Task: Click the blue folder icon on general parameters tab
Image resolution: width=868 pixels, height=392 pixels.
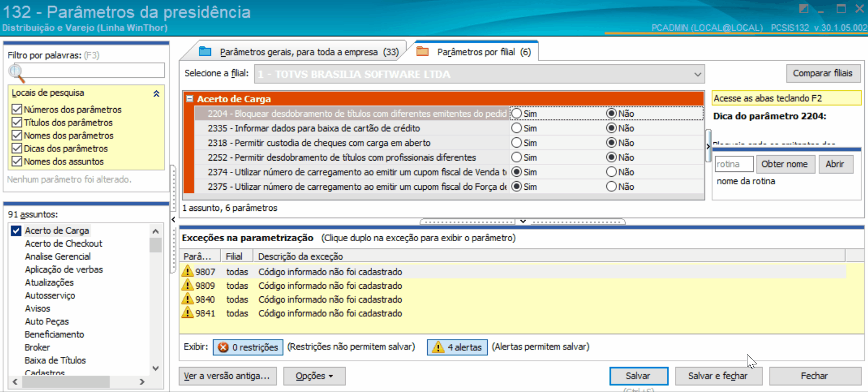Action: click(205, 51)
